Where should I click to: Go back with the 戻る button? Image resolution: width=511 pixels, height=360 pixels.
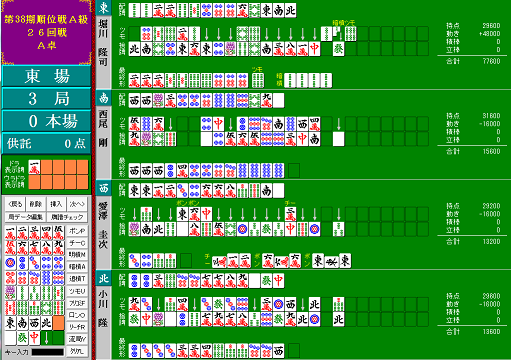coord(15,204)
